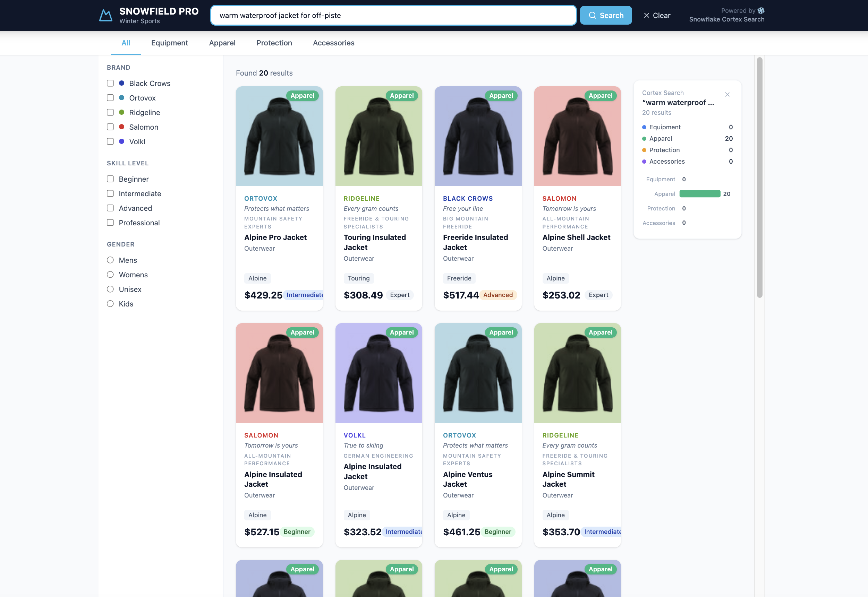Click the green Apparel bar in the chart
This screenshot has width=868, height=597.
click(699, 194)
